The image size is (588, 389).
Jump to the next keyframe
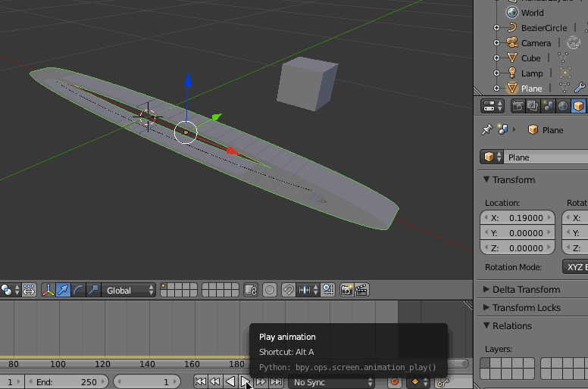click(261, 382)
